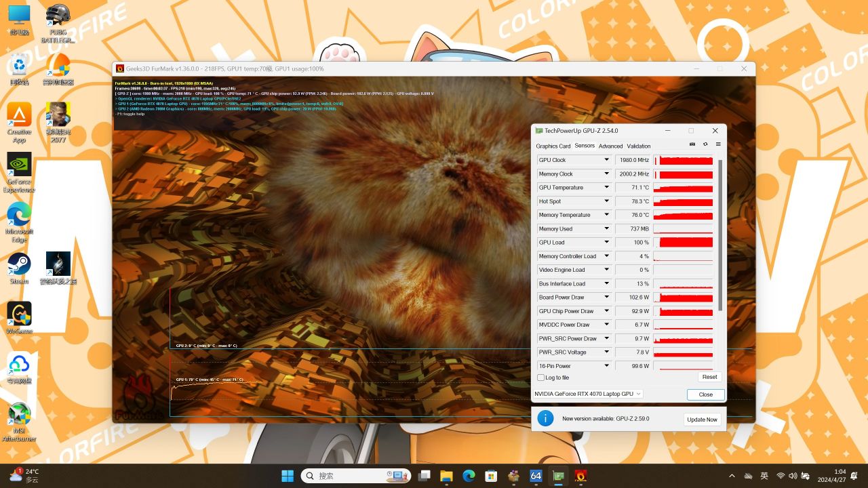Click the GPU-Z refresh icon

(x=705, y=144)
